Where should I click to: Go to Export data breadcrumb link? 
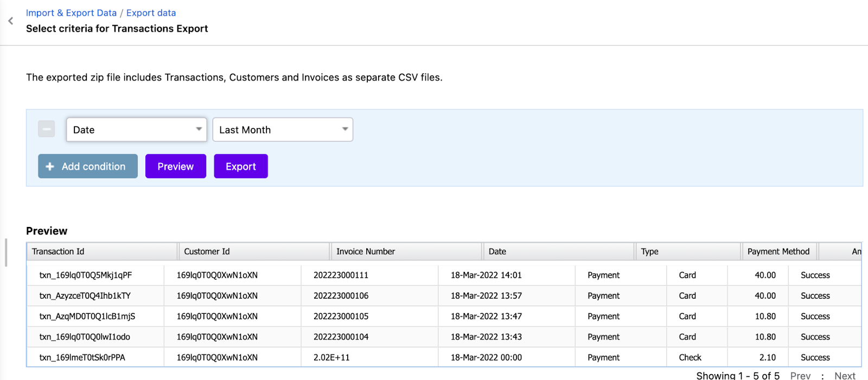coord(151,13)
